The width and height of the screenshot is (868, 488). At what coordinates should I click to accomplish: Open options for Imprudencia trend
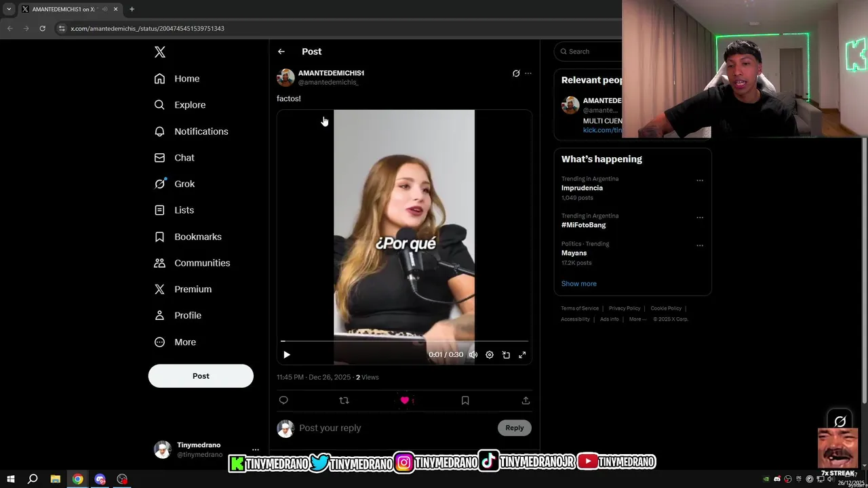pos(700,180)
